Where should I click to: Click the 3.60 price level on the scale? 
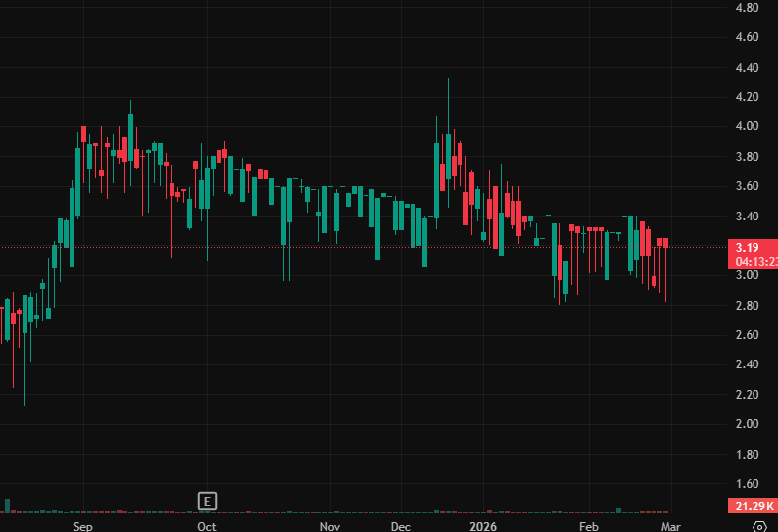pos(747,186)
